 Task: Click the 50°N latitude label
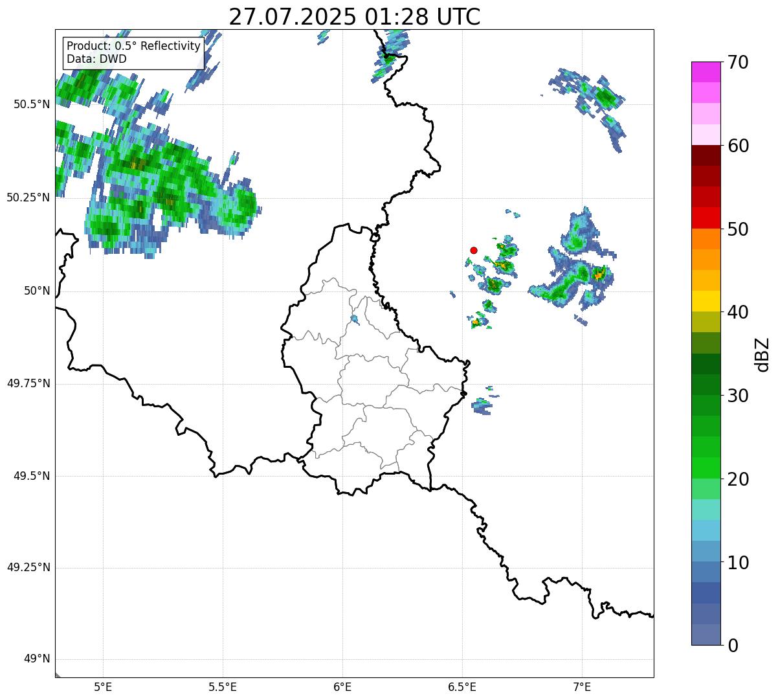pos(36,291)
